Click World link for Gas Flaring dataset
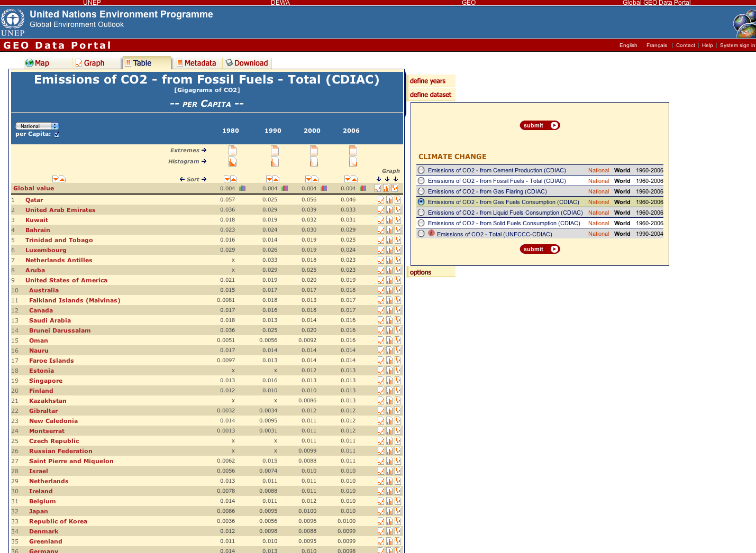Image resolution: width=756 pixels, height=553 pixels. (x=622, y=191)
